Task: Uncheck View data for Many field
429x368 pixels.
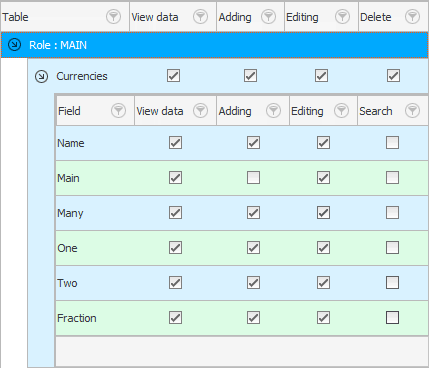Action: (175, 213)
